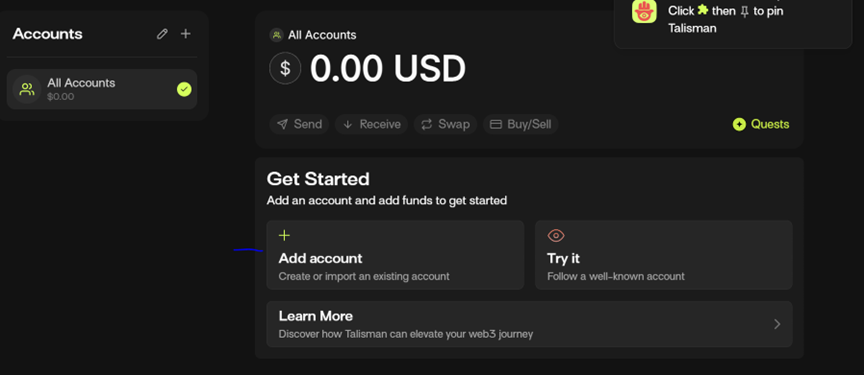The width and height of the screenshot is (864, 375).
Task: Click the plus icon beside Accounts header
Action: coord(186,34)
